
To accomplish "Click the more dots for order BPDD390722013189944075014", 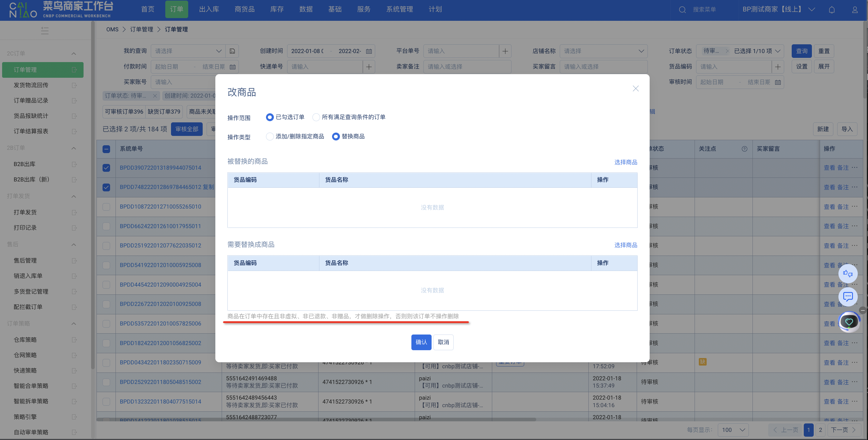I will [x=854, y=167].
